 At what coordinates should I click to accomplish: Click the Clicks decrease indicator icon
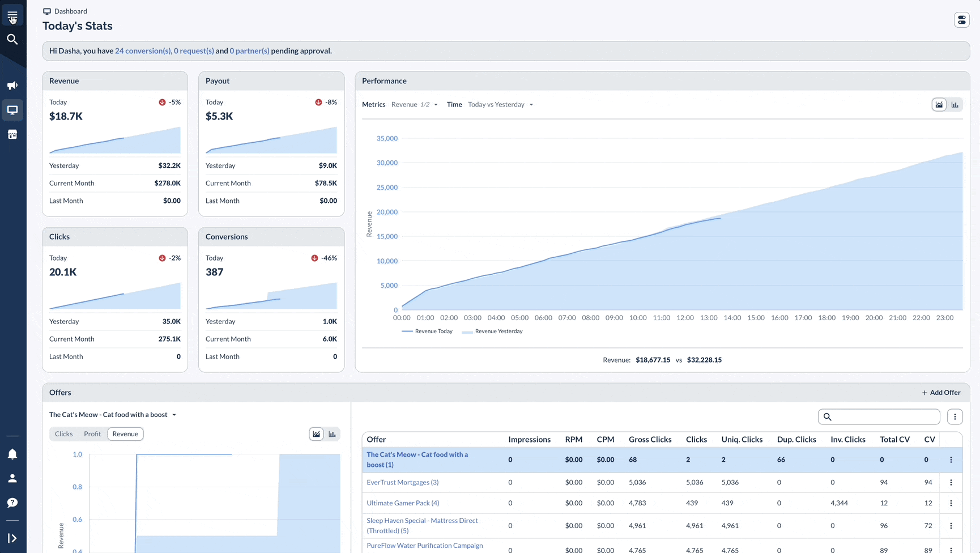click(162, 258)
